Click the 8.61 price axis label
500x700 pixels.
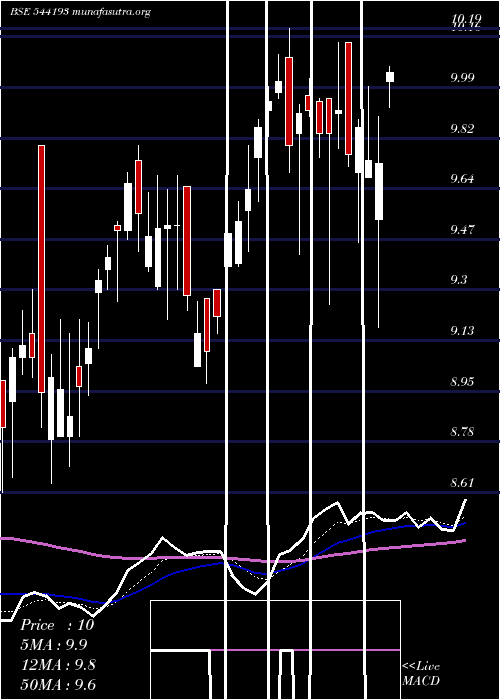pyautogui.click(x=462, y=483)
